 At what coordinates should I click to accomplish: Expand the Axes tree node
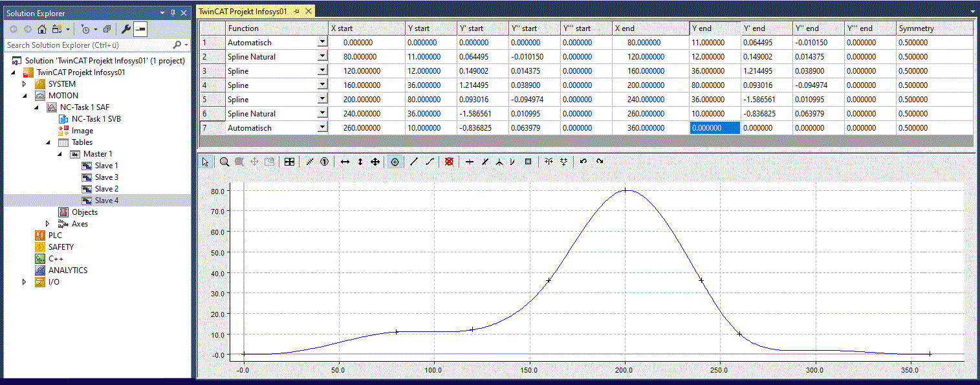[x=47, y=224]
